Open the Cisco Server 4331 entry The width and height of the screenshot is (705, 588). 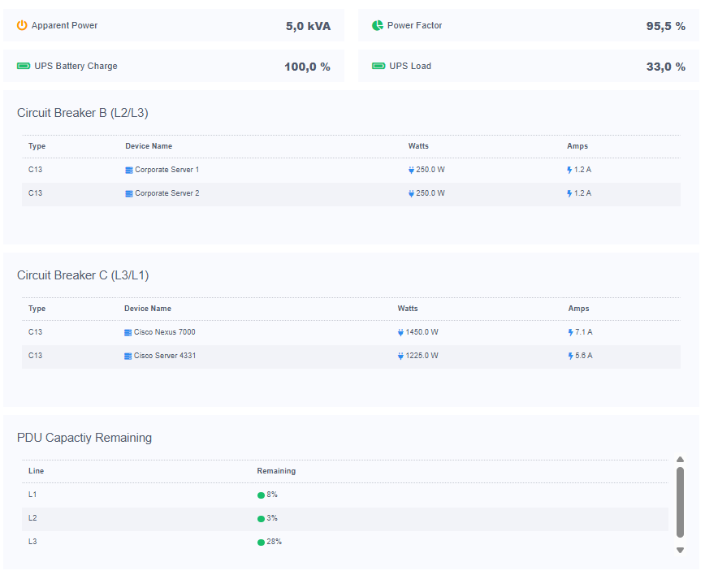[164, 356]
